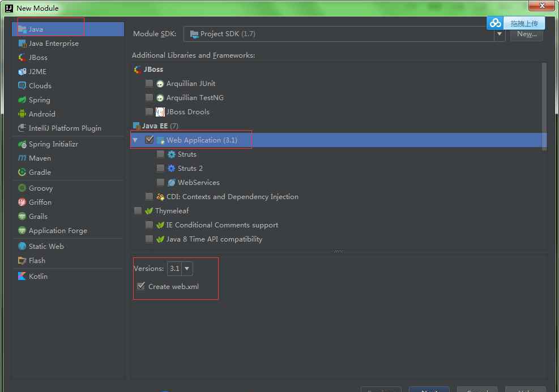Click the Grails module icon
559x392 pixels.
22,217
